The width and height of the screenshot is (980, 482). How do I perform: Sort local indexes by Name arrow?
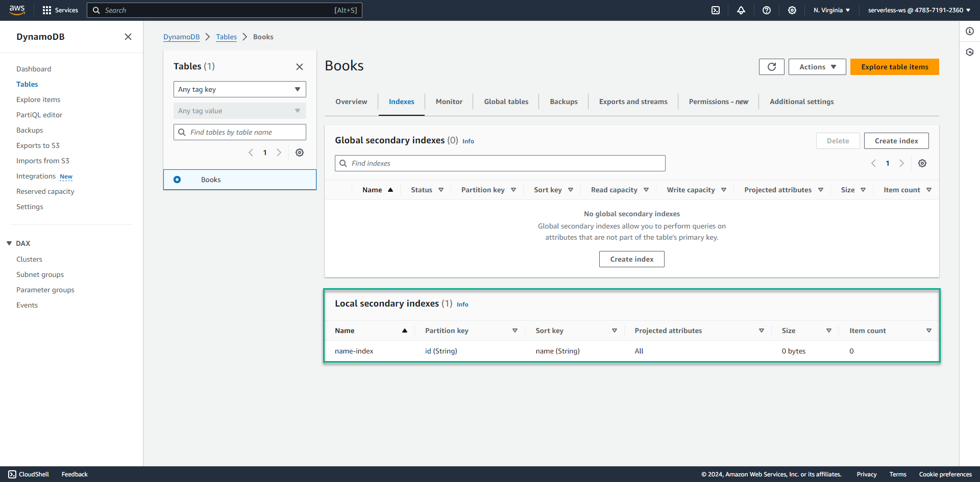pos(405,331)
